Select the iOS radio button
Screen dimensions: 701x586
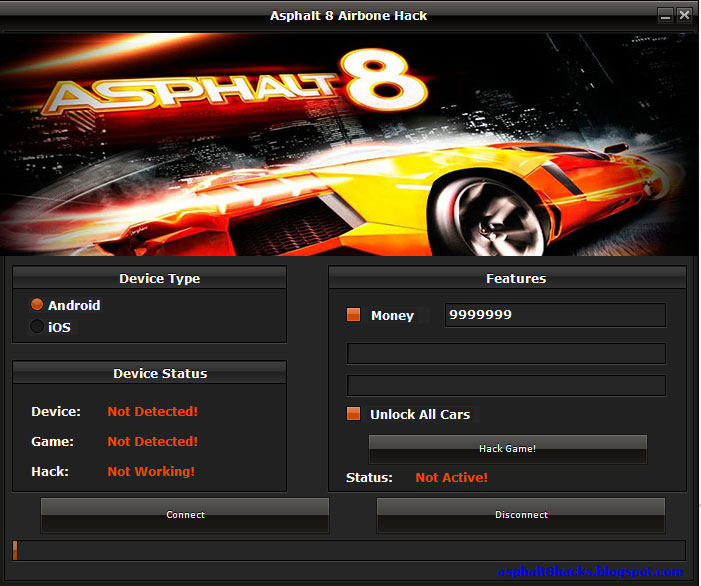pyautogui.click(x=37, y=326)
